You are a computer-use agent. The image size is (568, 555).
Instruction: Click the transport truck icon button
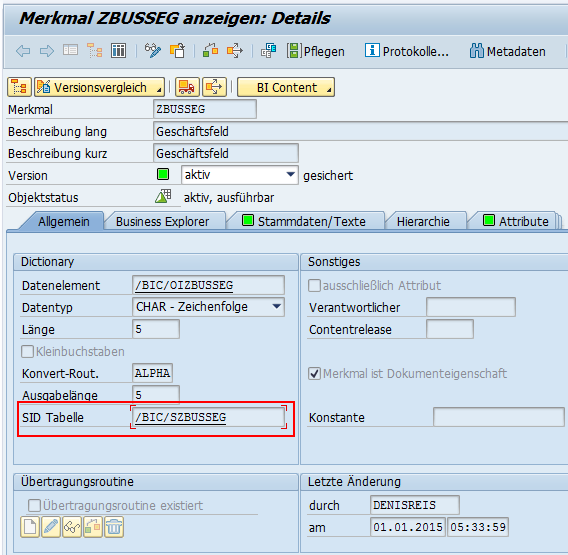187,87
